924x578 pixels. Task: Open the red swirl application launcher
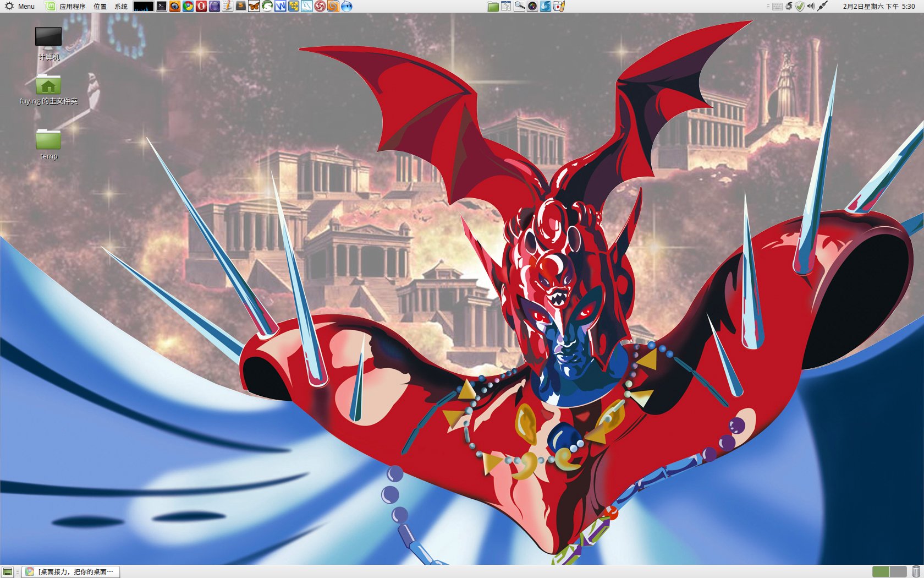coord(320,6)
